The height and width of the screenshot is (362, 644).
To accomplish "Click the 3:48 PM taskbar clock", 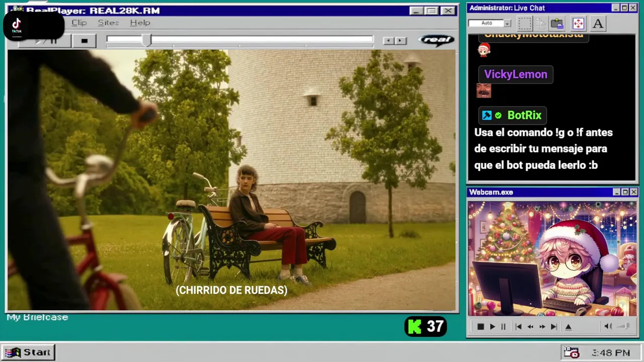I will [x=611, y=353].
